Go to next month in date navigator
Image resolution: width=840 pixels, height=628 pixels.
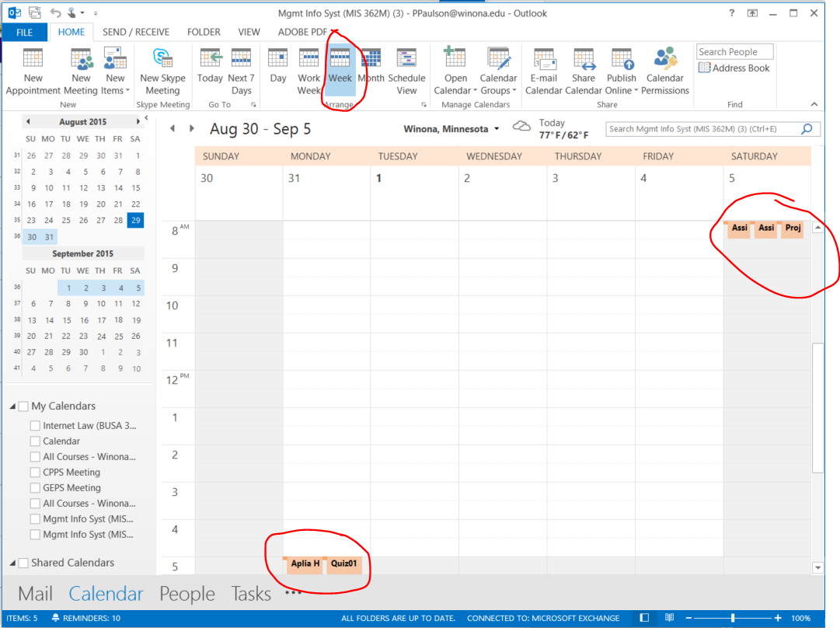click(x=138, y=121)
